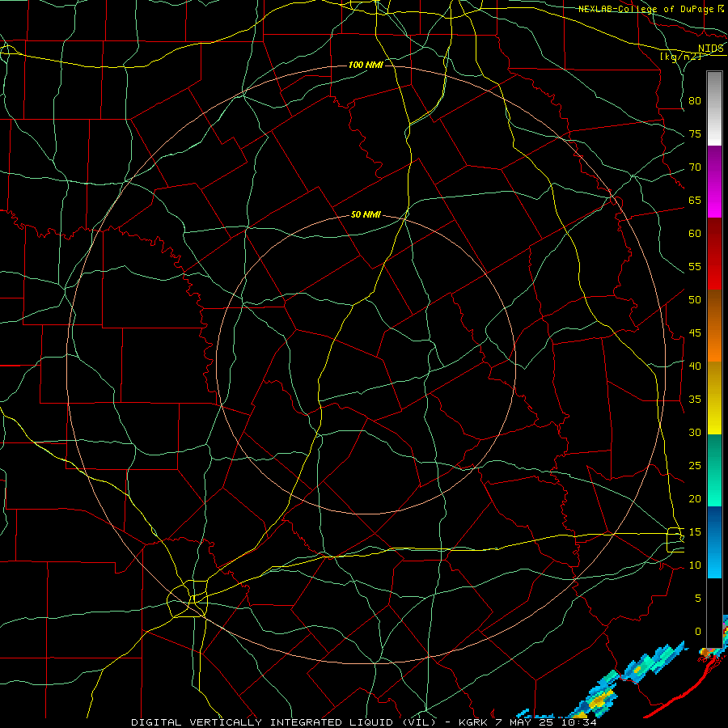
Task: Click the 100 NMI range ring label
Action: 366,65
